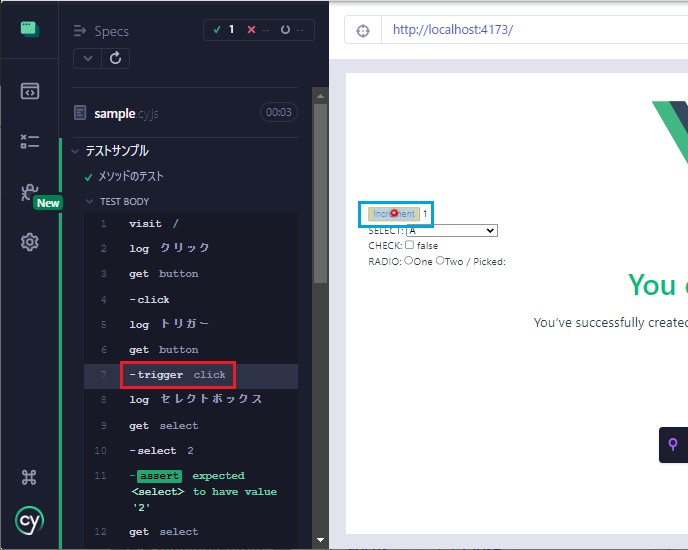This screenshot has height=550, width=688.
Task: Select the log クリック command row
Action: click(191, 248)
